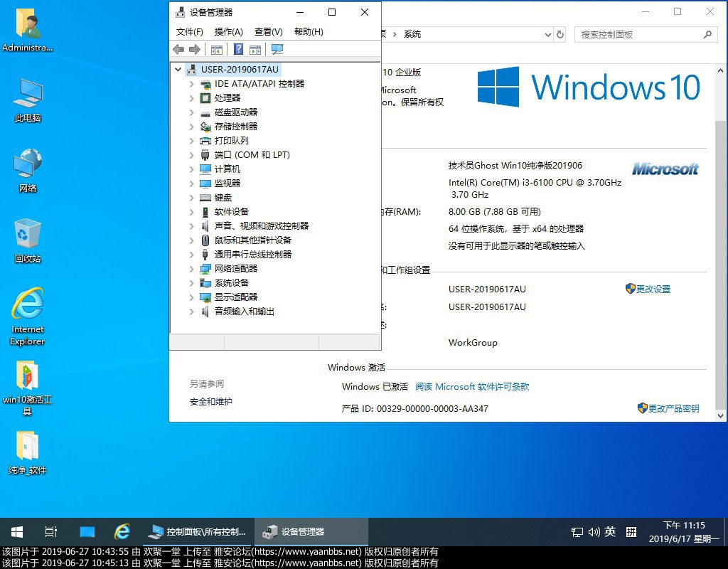Expand the 显示适配器 tree node

click(192, 297)
